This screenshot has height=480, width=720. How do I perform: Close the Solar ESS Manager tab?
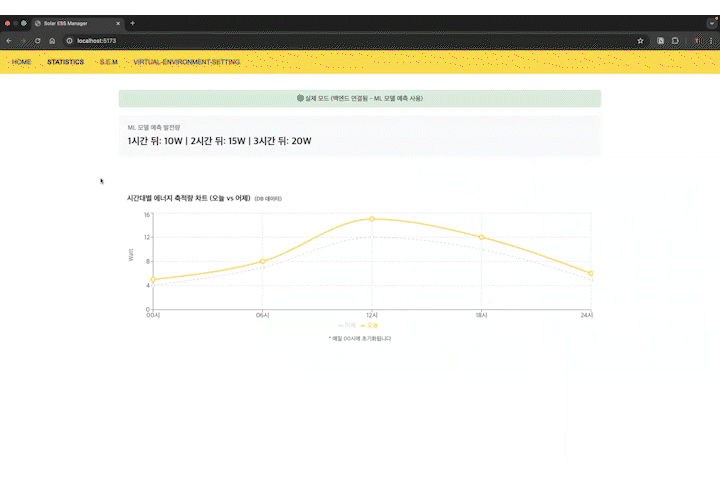click(x=118, y=23)
